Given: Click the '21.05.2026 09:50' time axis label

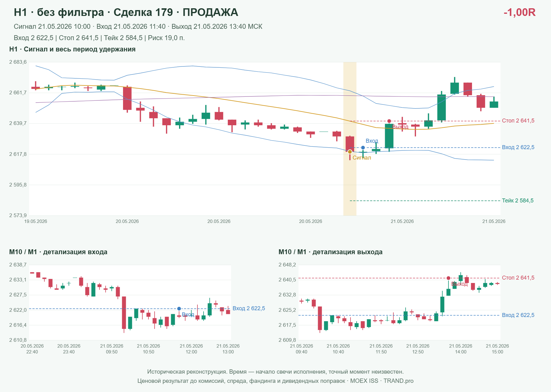Looking at the screenshot, I should (x=112, y=349).
